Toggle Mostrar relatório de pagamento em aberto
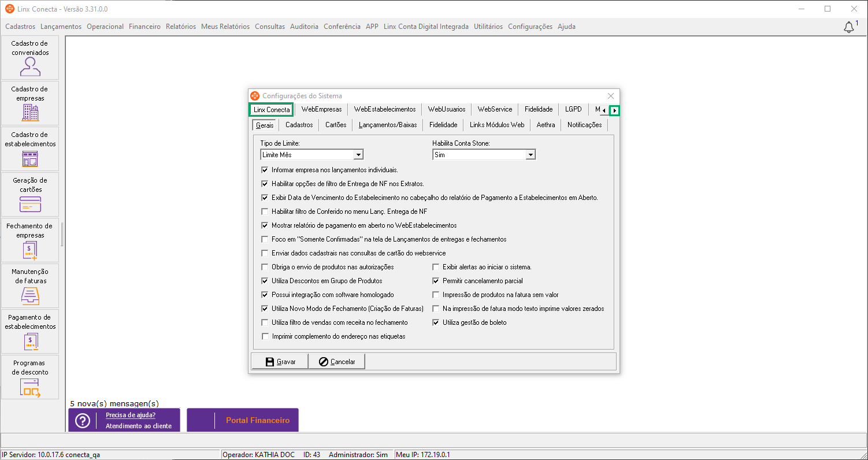This screenshot has height=460, width=868. (265, 225)
